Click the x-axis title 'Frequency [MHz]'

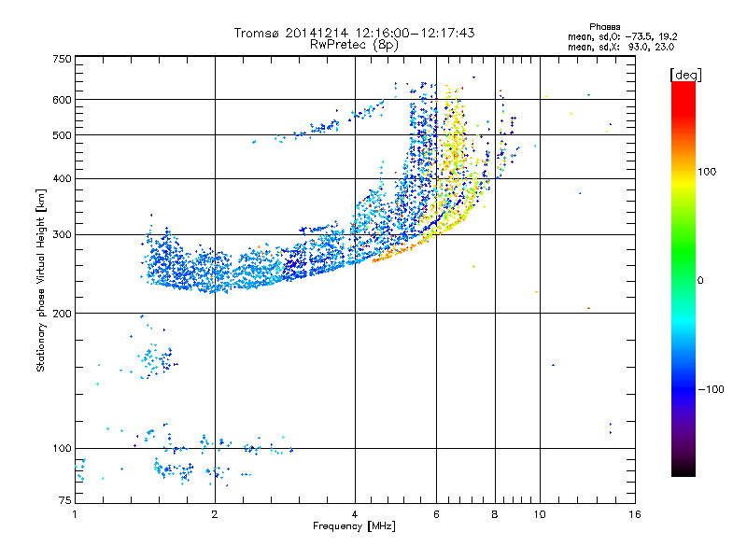[354, 526]
